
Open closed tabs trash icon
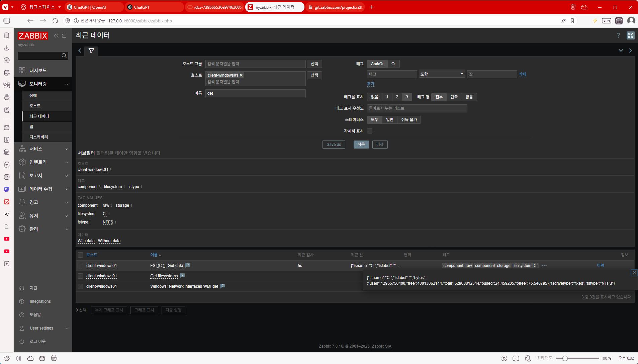click(x=573, y=7)
